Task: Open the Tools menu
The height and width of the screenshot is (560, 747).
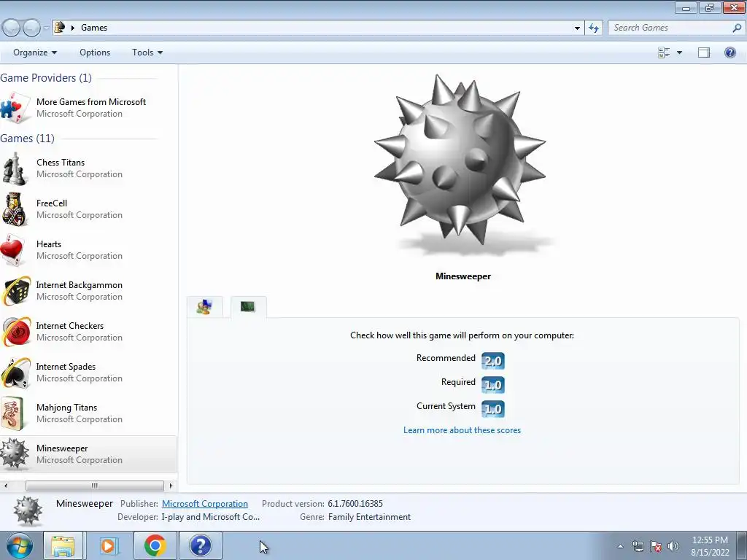Action: (x=147, y=52)
